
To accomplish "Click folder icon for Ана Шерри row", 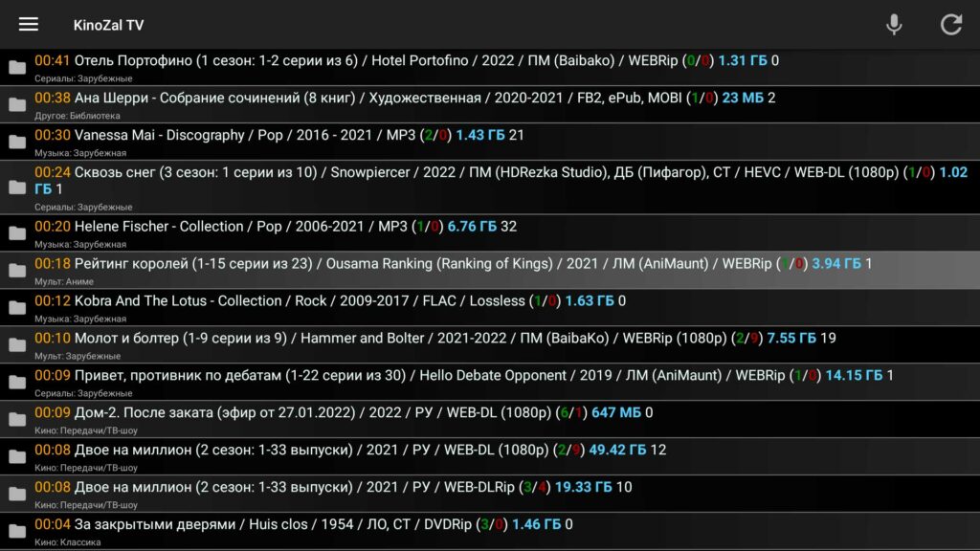I will (x=17, y=104).
